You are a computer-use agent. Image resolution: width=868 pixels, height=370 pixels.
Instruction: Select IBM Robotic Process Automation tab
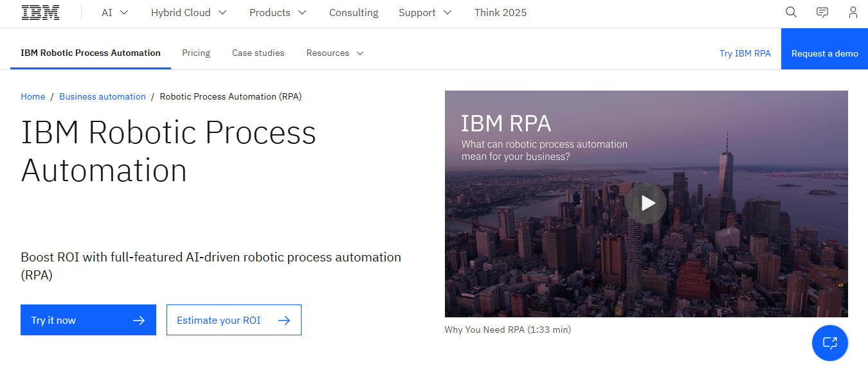(x=91, y=53)
